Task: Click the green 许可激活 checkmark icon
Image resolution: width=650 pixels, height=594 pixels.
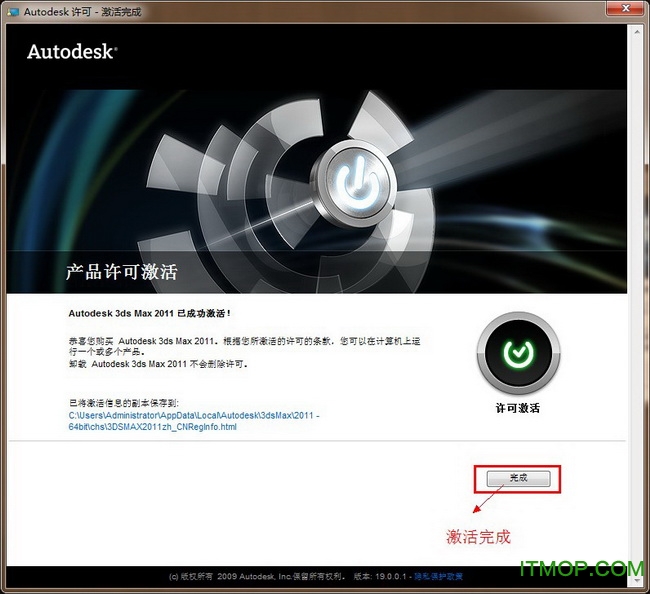Action: pos(518,353)
